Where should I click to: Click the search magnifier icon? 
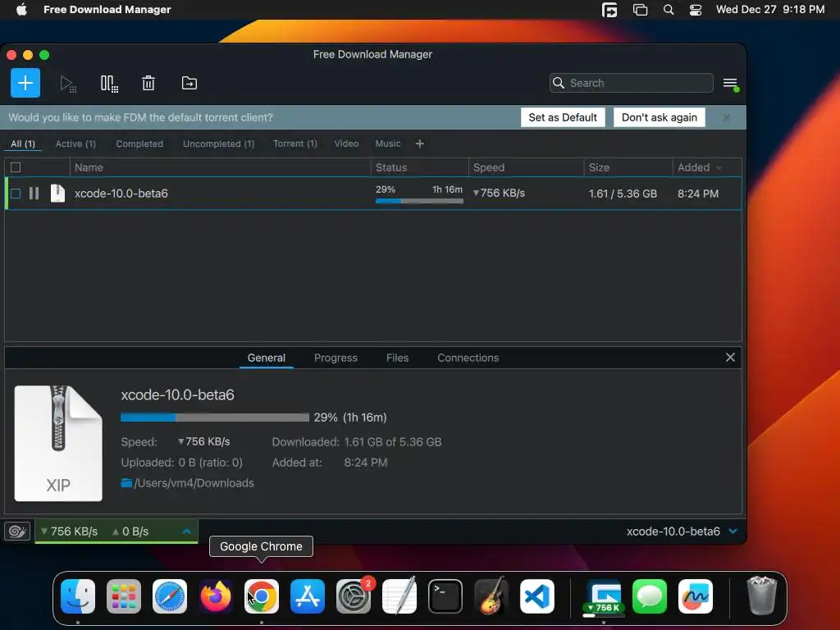(x=559, y=83)
